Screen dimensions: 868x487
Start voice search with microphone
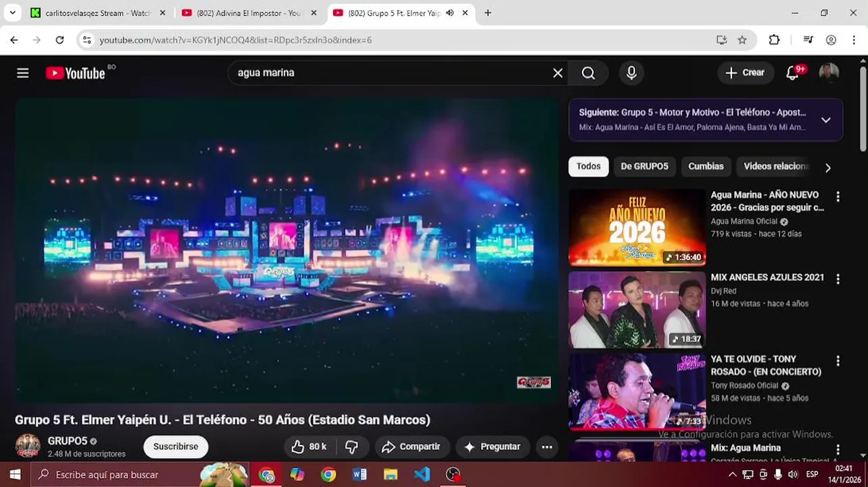tap(631, 73)
